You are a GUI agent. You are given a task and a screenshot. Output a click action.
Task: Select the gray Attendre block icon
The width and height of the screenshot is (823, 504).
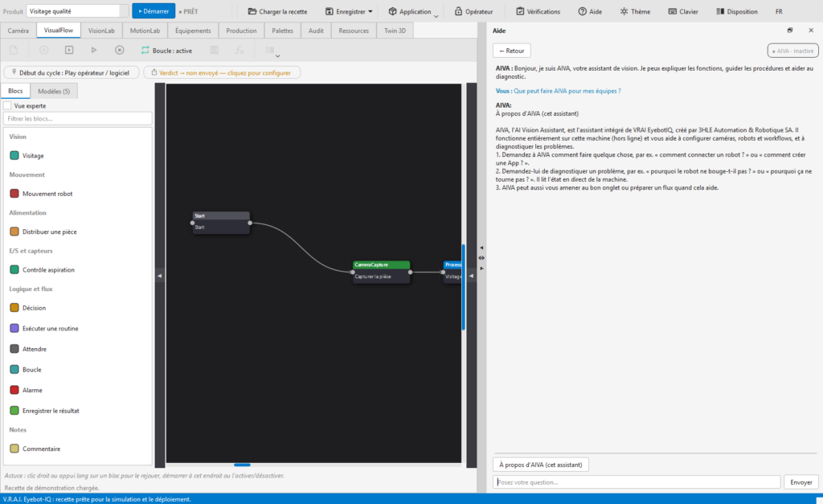14,349
